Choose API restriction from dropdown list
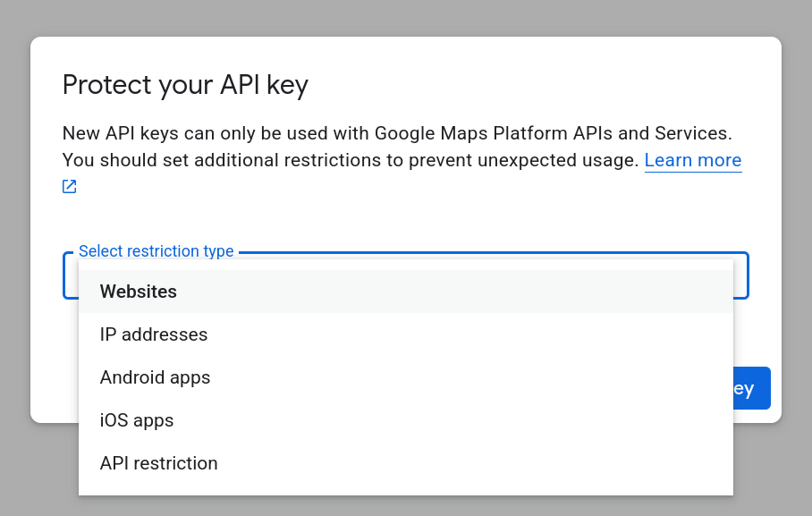This screenshot has width=812, height=516. tap(158, 463)
